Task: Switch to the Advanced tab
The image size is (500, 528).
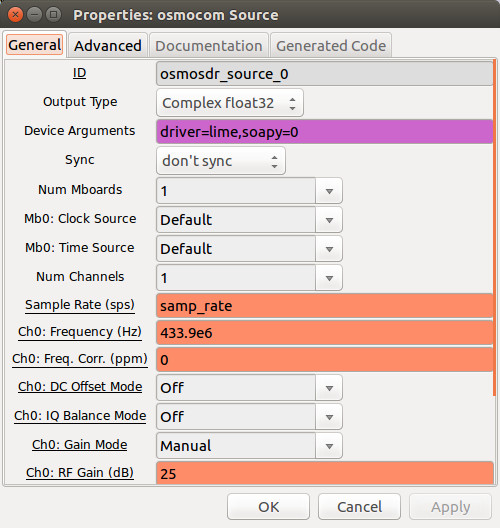Action: (x=108, y=45)
